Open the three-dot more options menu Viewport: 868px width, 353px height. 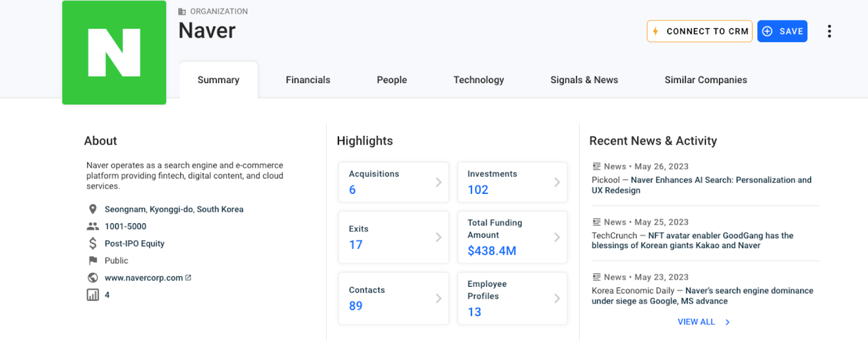pos(829,31)
